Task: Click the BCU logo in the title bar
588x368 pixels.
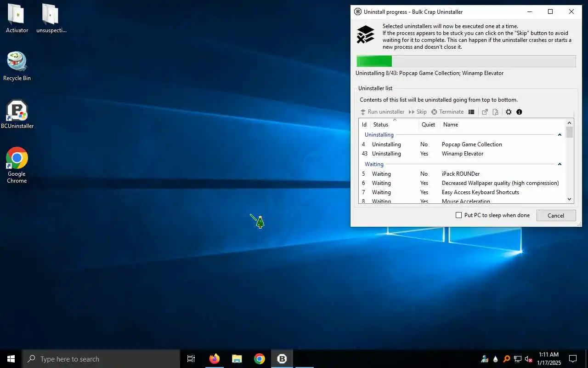Action: [358, 12]
